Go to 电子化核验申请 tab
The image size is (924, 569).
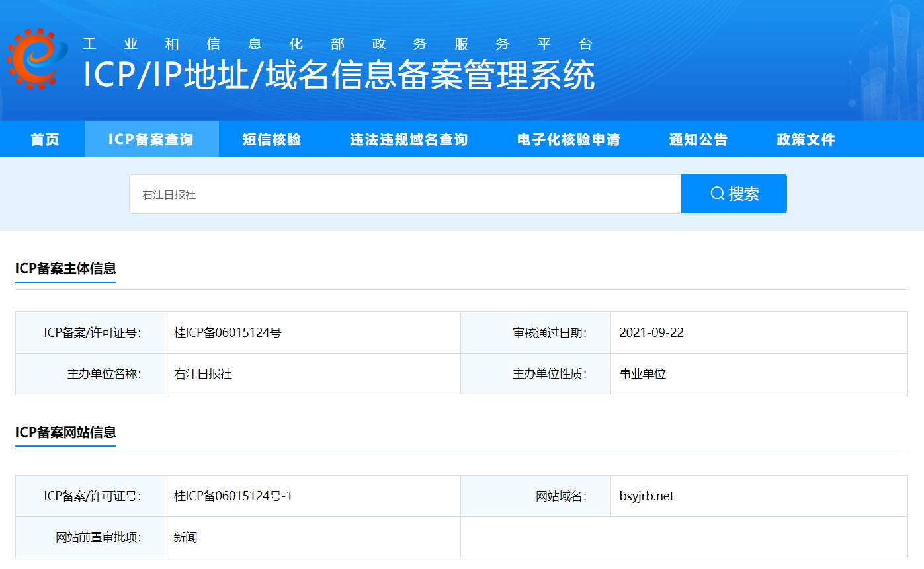pyautogui.click(x=568, y=139)
